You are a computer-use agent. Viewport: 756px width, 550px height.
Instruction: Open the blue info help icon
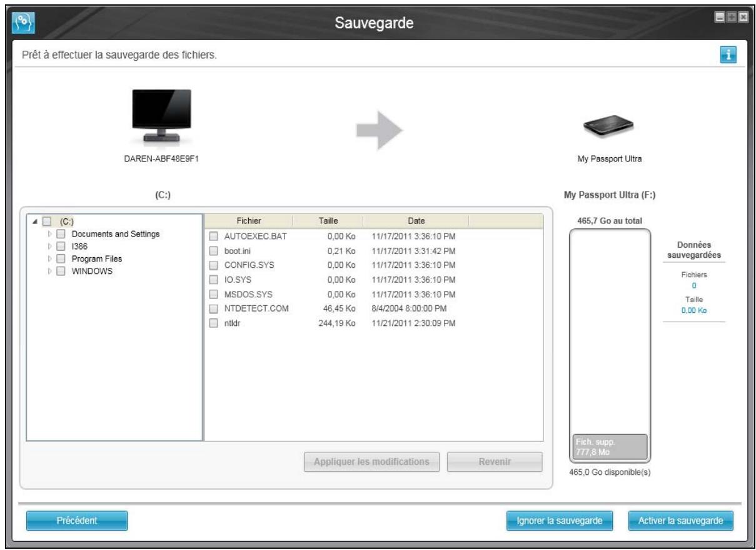pos(727,55)
